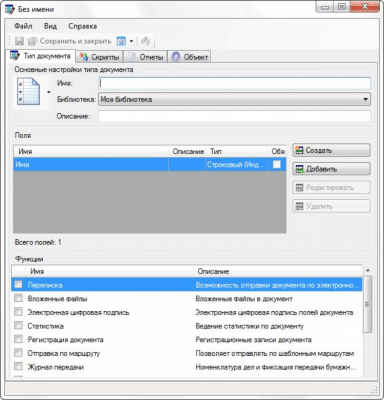Screen dimensions: 384x400
Task: Click the attachment paperclip toolbar icon
Action: coord(145,41)
